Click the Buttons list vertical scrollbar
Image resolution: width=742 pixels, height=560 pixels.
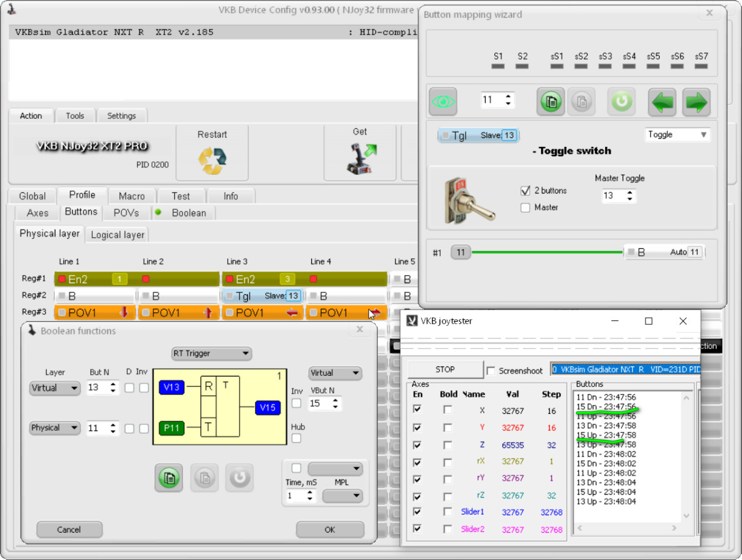click(686, 457)
